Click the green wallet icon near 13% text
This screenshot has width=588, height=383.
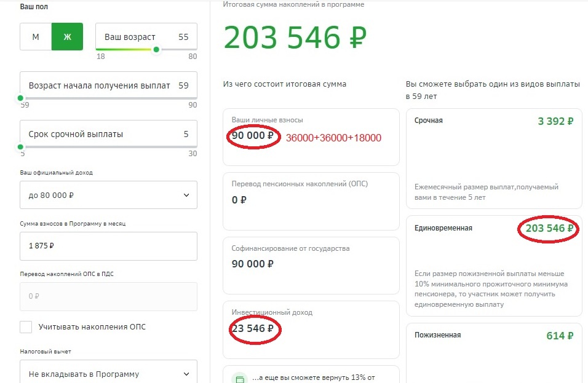pyautogui.click(x=240, y=379)
